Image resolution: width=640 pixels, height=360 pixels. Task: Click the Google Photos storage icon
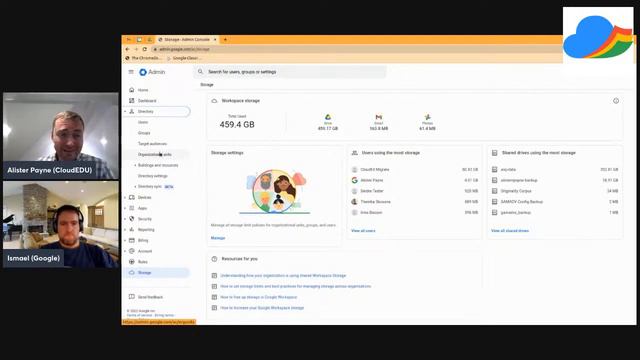[x=427, y=117]
